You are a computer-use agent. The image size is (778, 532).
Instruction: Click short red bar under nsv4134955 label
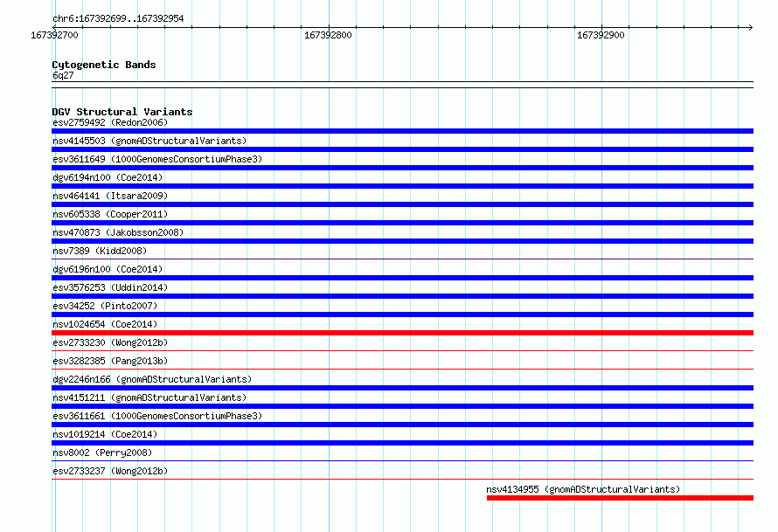[x=621, y=498]
